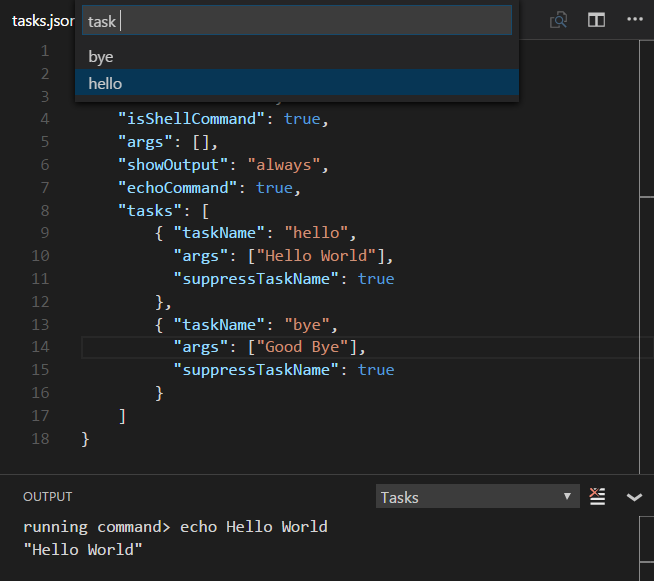Click the Open Changes icon in editor title bar

point(559,20)
